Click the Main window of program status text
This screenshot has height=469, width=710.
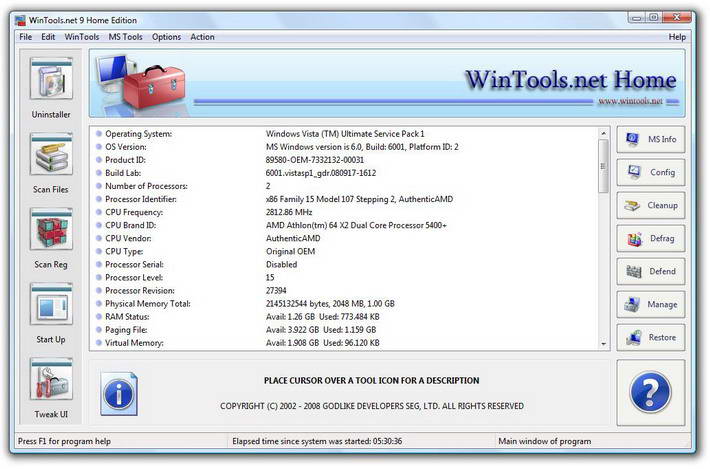(545, 441)
